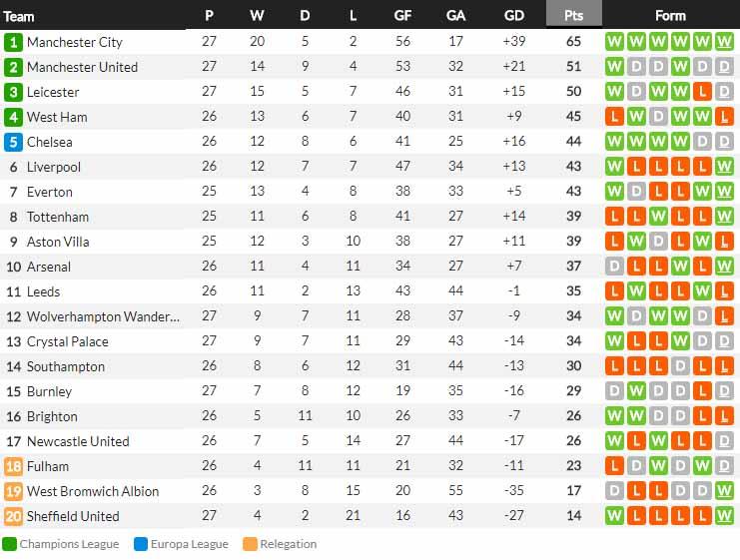Screen dimensions: 740x560
Task: Click the only W badge in West Bromwich Albion's form
Action: point(725,491)
